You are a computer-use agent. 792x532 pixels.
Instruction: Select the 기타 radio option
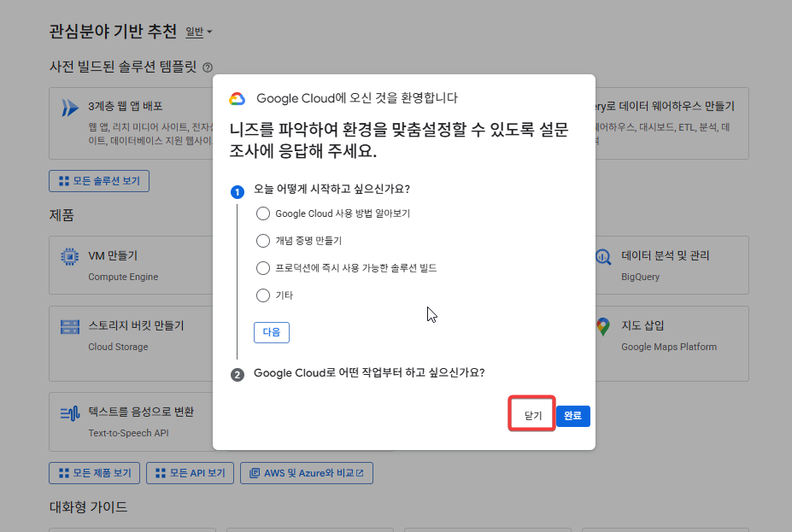tap(263, 295)
